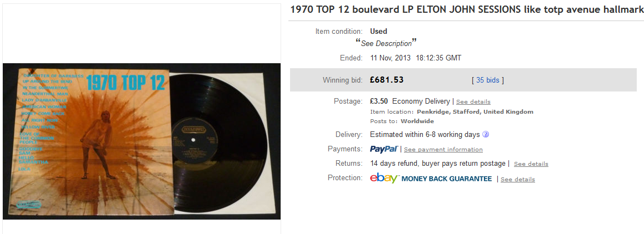Open the 35 bids link

(487, 80)
